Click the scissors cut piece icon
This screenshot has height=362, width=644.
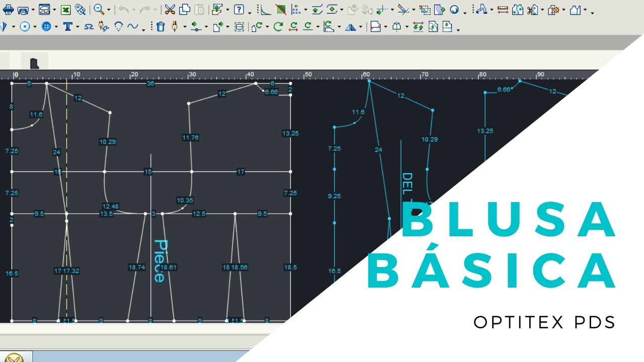(x=532, y=10)
